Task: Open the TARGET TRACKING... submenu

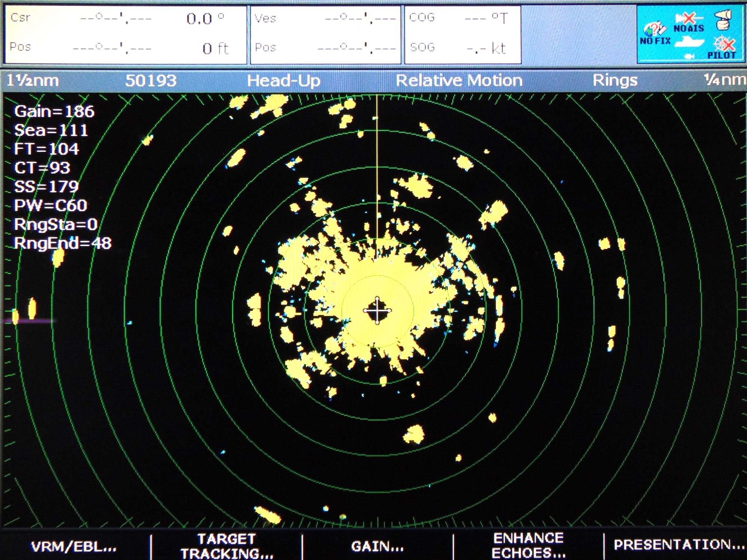Action: pyautogui.click(x=227, y=547)
